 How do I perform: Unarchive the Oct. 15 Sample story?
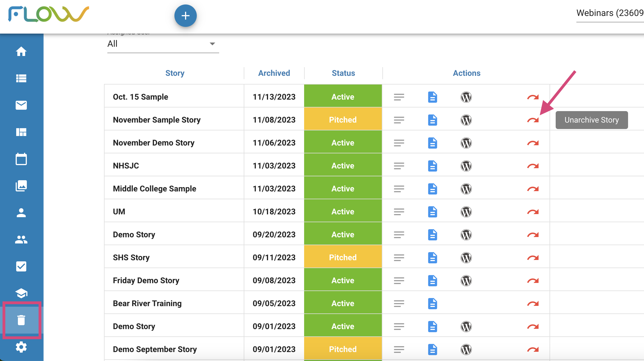533,97
